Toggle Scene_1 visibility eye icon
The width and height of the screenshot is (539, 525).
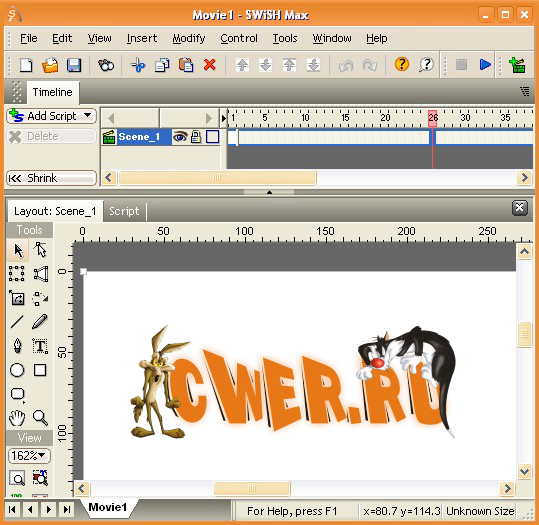click(x=180, y=137)
